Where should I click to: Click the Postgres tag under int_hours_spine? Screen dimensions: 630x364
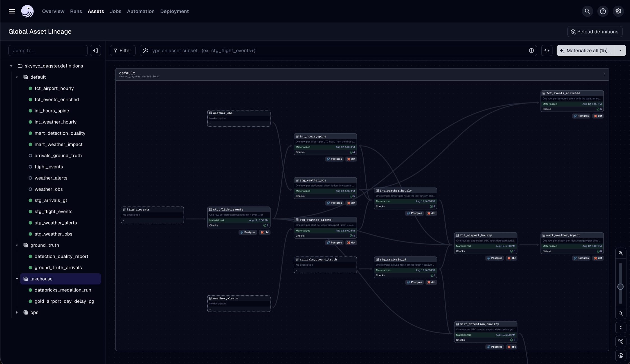(x=334, y=159)
